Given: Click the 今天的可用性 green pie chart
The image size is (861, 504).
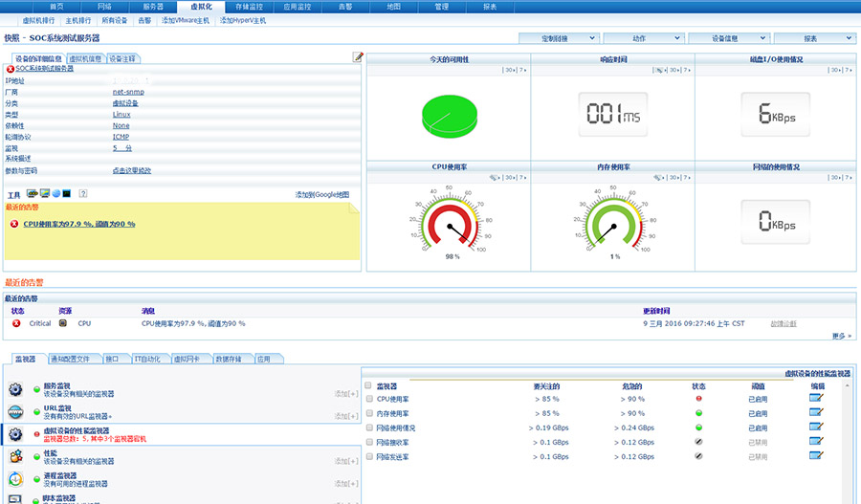Looking at the screenshot, I should point(450,117).
